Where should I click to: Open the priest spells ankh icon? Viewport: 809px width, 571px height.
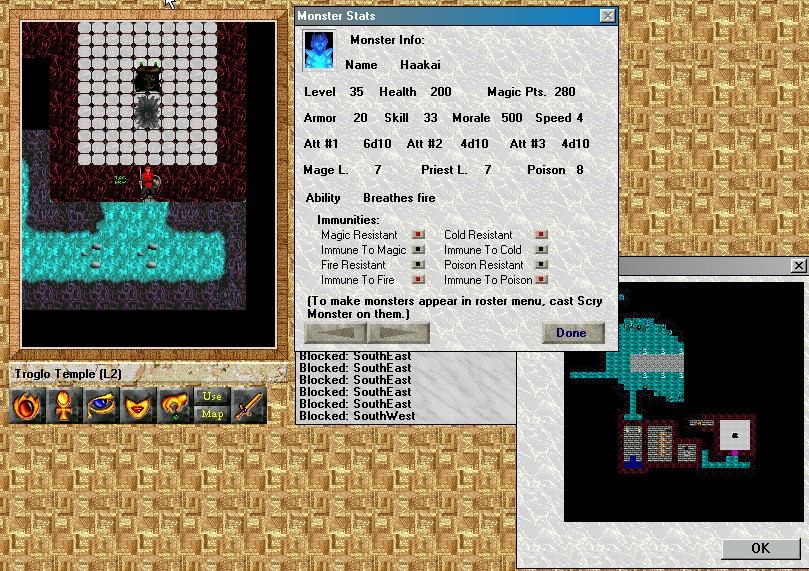[x=64, y=406]
